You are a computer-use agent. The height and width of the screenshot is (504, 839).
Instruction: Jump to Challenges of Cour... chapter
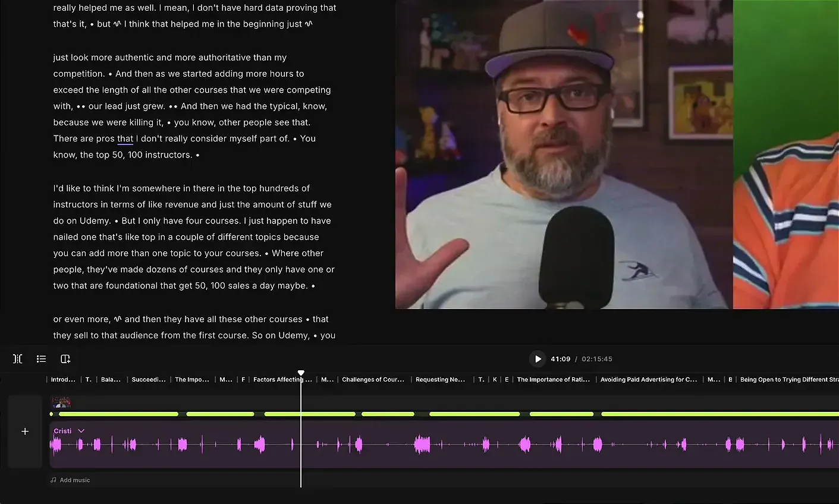click(x=373, y=379)
